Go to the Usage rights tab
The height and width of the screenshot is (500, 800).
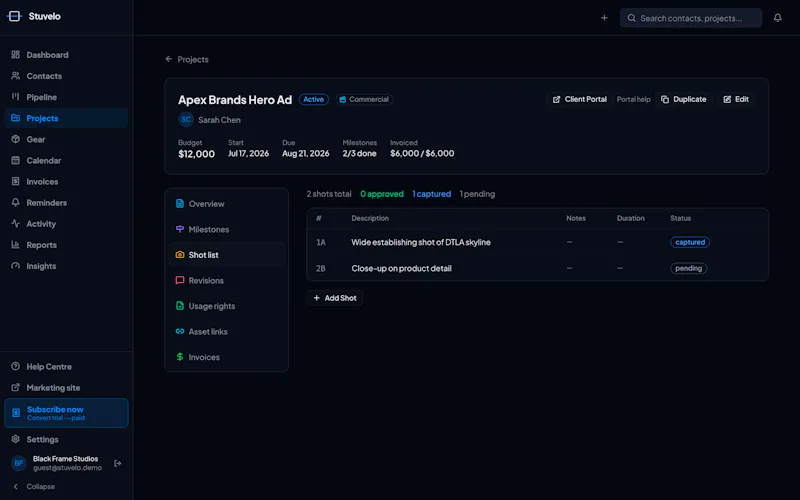[227, 306]
